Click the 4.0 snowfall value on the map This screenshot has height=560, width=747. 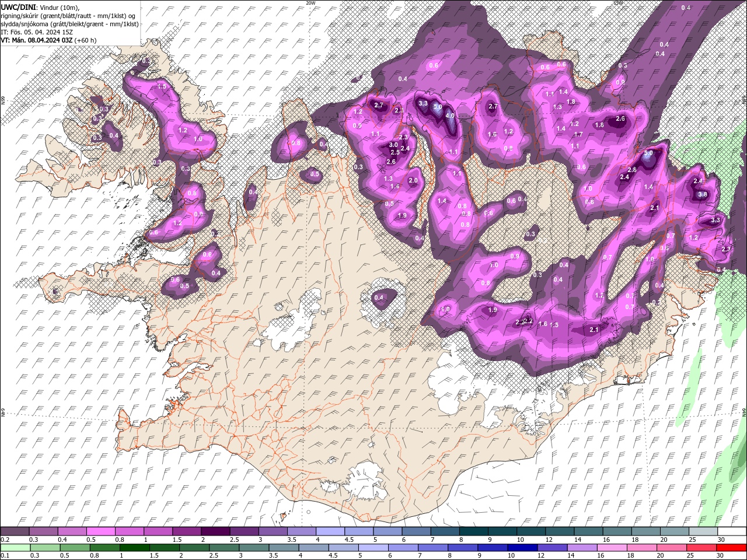(x=450, y=116)
